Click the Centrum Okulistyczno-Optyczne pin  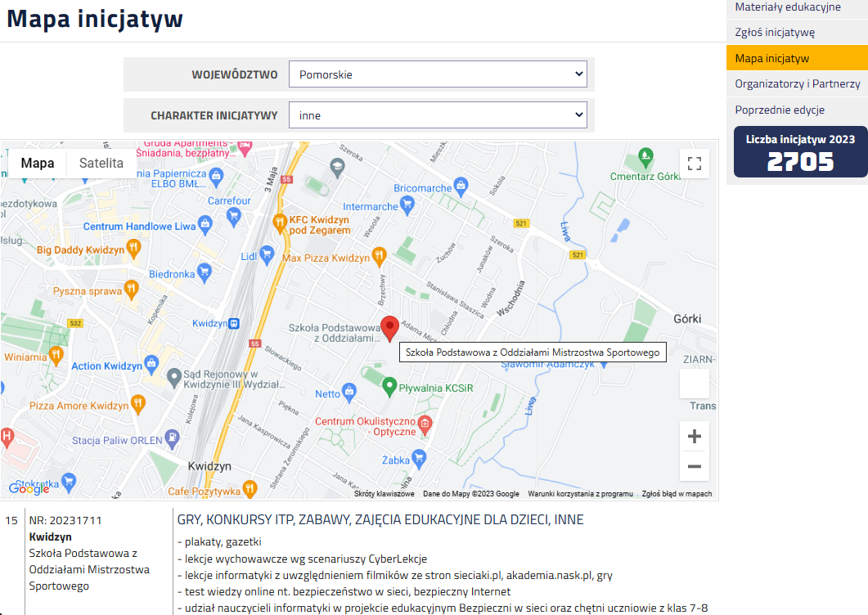click(x=425, y=424)
